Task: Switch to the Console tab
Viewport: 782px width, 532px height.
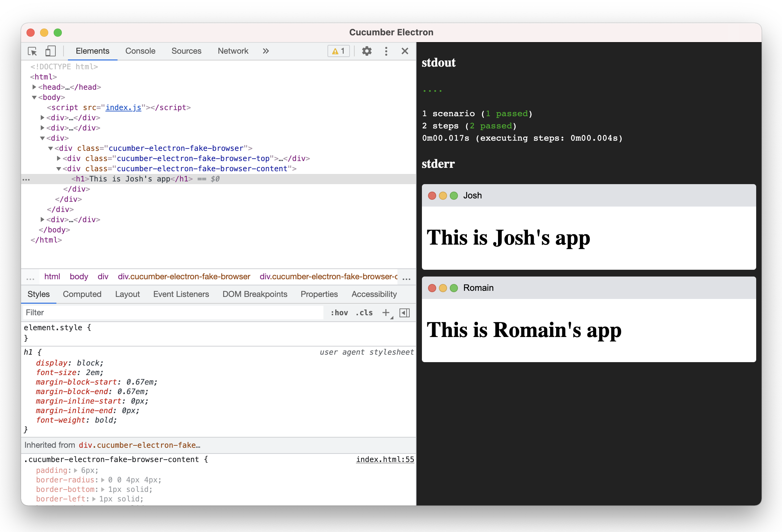Action: pyautogui.click(x=140, y=51)
